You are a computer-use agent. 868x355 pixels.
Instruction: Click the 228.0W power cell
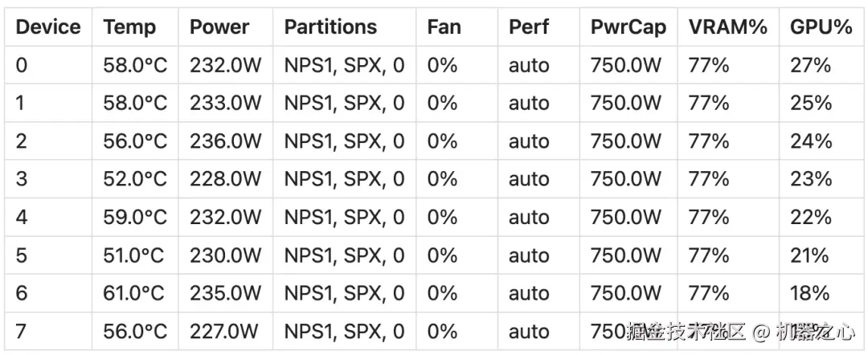225,179
